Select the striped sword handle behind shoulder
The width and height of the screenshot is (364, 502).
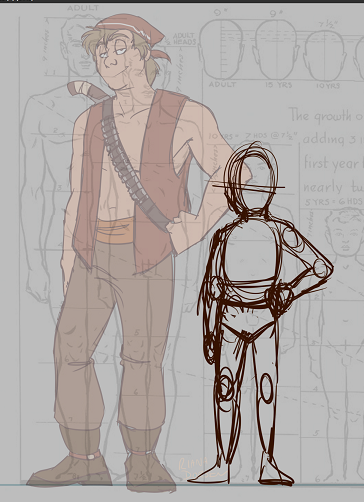point(87,90)
